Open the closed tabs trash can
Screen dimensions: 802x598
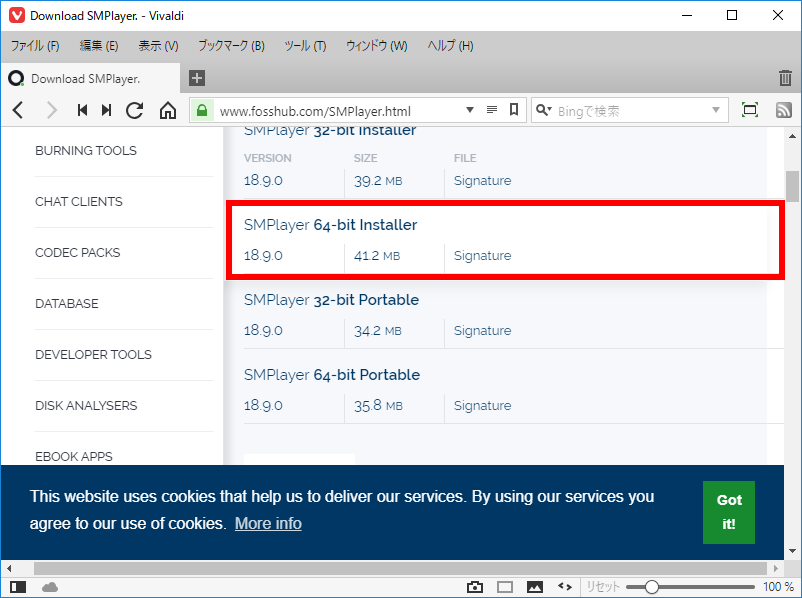pyautogui.click(x=785, y=78)
